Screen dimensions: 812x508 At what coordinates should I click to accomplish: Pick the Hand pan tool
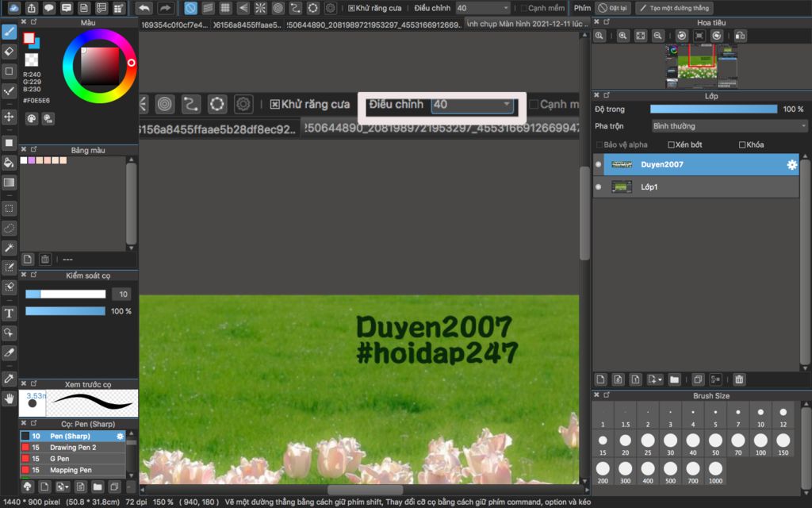pyautogui.click(x=10, y=398)
